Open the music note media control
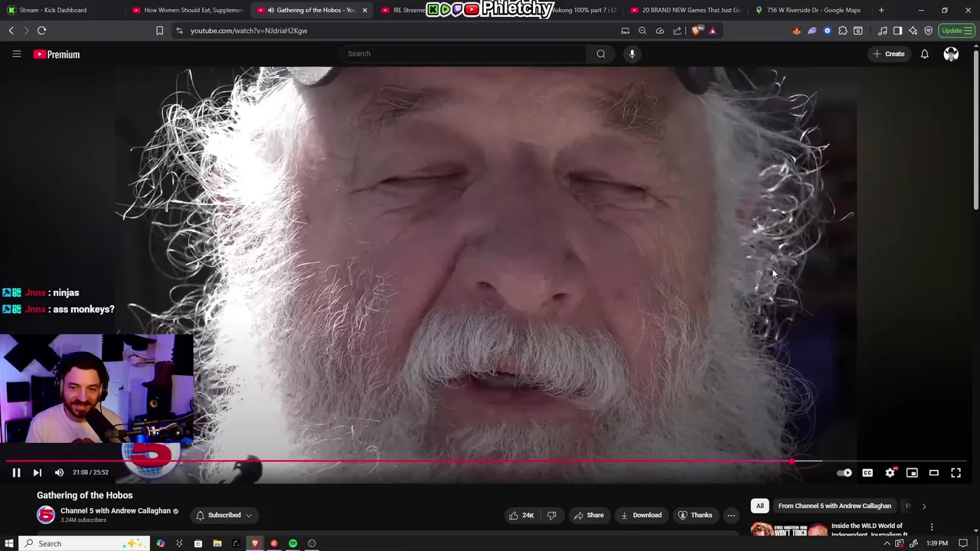Viewport: 980px width, 551px height. (883, 31)
